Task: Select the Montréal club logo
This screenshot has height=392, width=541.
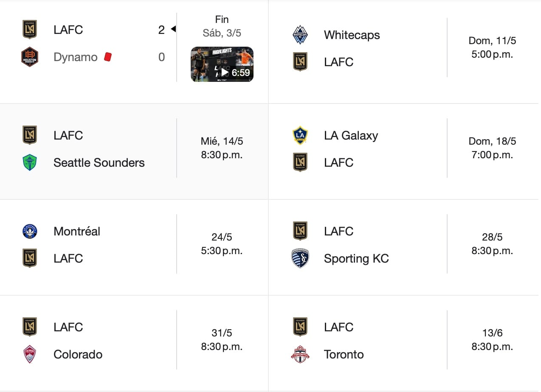Action: [30, 231]
